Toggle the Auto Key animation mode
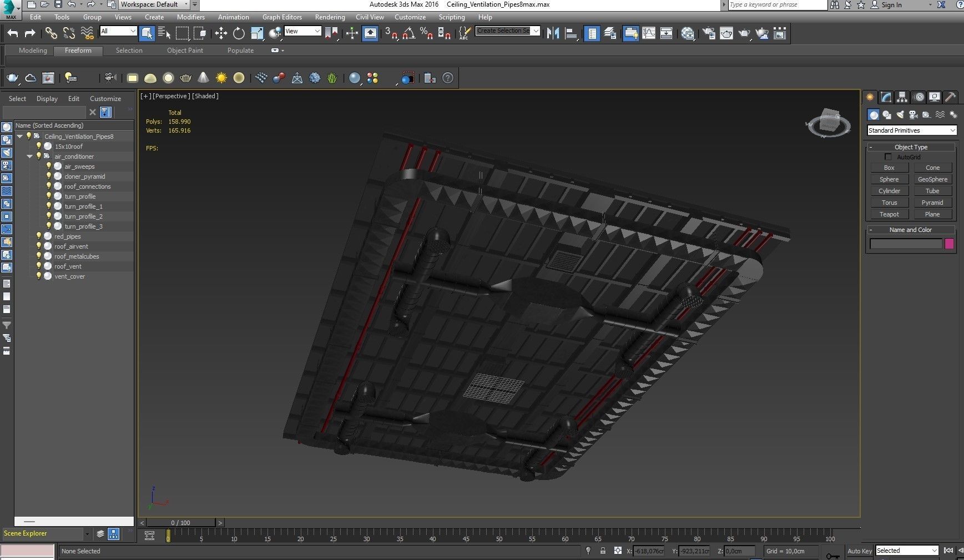964x560 pixels. (x=860, y=551)
